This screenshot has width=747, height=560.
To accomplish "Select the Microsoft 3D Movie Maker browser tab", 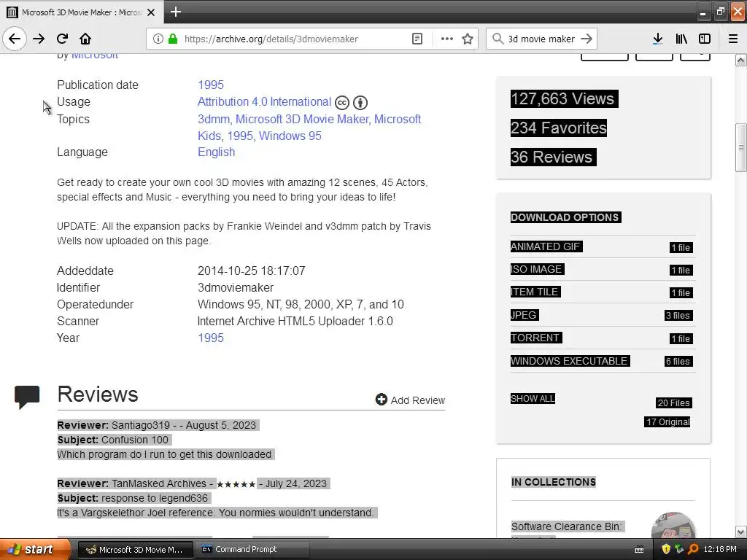I will (82, 12).
